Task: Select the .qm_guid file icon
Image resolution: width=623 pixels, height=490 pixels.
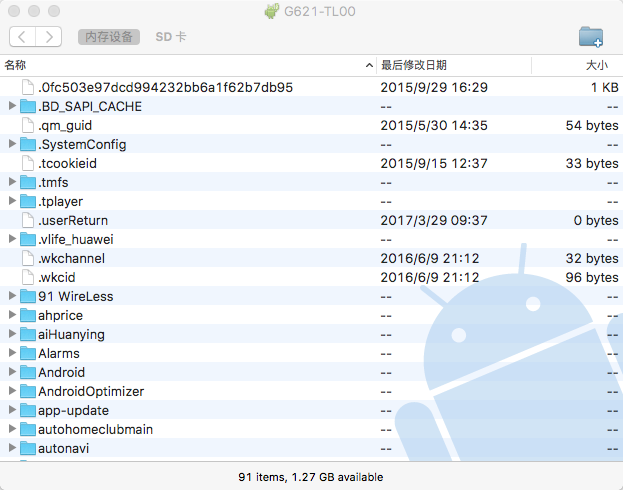Action: (28, 125)
